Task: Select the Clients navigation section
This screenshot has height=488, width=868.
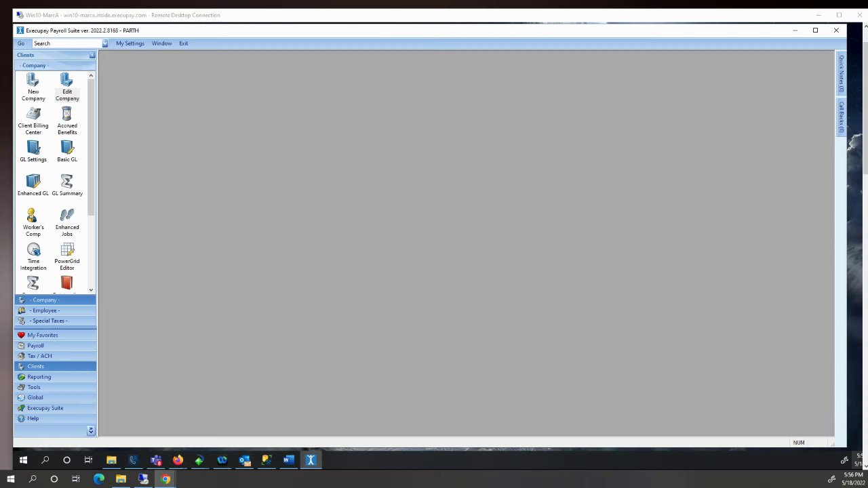Action: pos(55,366)
